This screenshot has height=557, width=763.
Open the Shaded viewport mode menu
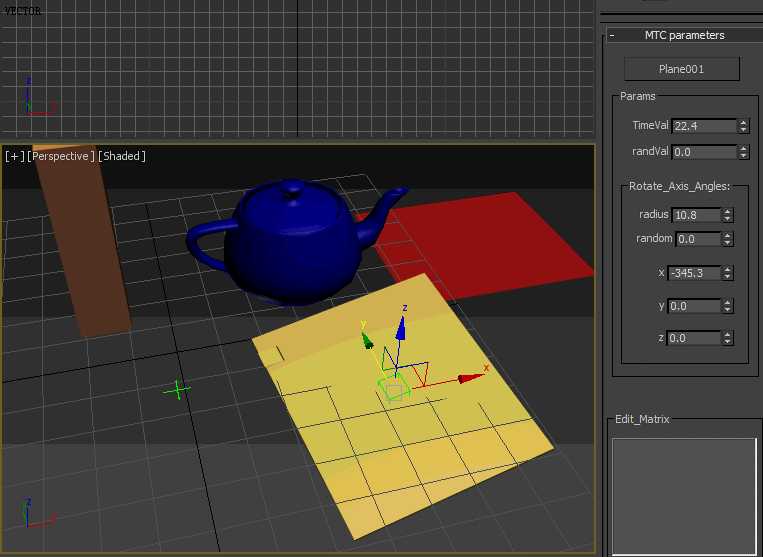click(122, 156)
